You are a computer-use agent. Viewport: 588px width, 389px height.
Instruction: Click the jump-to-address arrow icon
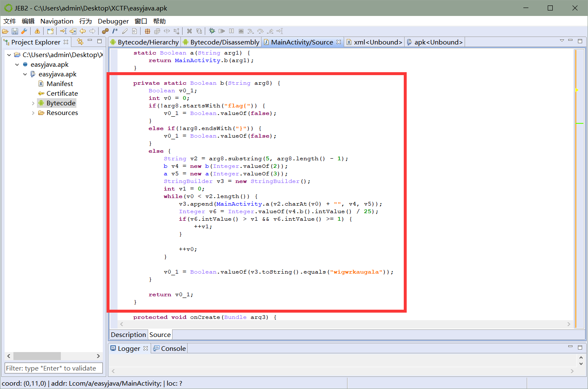63,31
